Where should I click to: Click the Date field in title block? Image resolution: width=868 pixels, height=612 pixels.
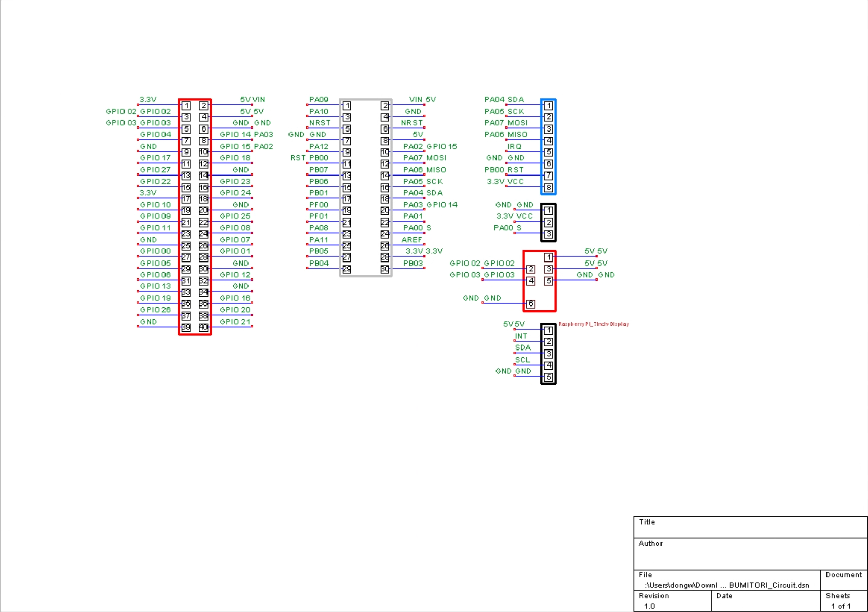coord(766,601)
